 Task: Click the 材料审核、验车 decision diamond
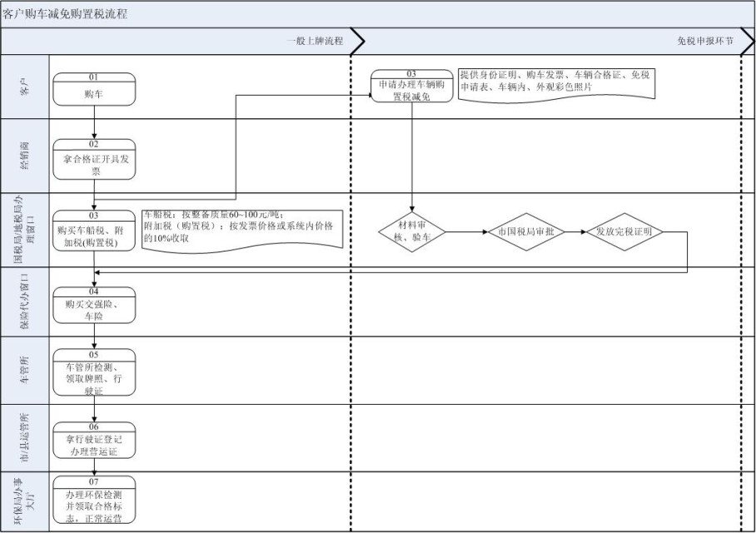(x=412, y=232)
